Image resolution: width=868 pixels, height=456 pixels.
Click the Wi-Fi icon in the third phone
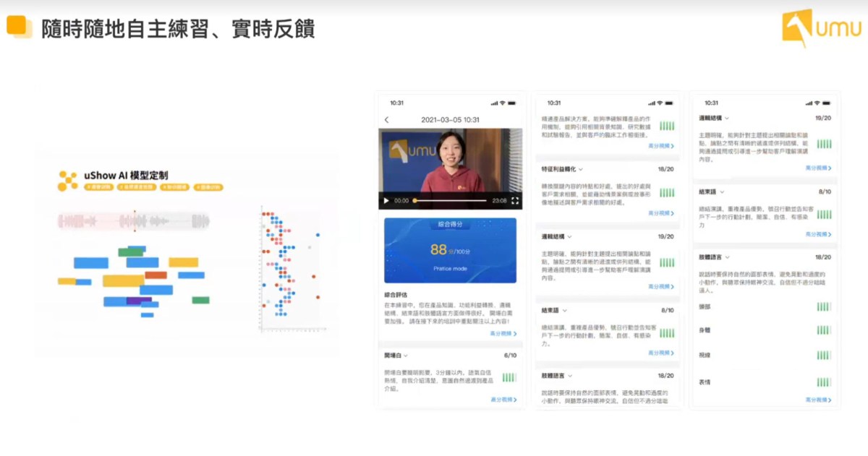coord(817,103)
